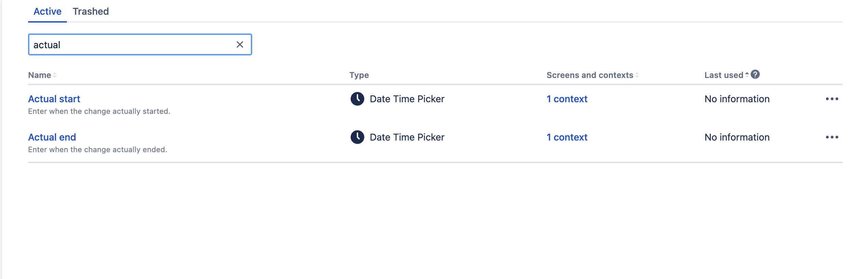Image resolution: width=868 pixels, height=279 pixels.
Task: View 1 context for Actual end
Action: click(567, 137)
